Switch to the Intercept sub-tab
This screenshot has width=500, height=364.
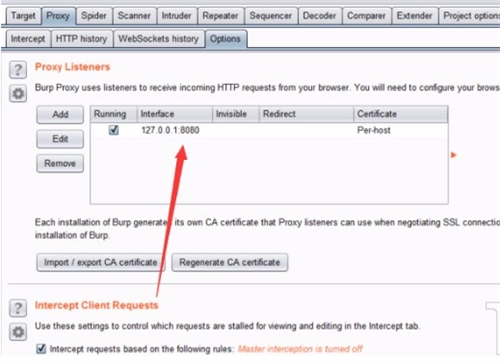click(28, 39)
